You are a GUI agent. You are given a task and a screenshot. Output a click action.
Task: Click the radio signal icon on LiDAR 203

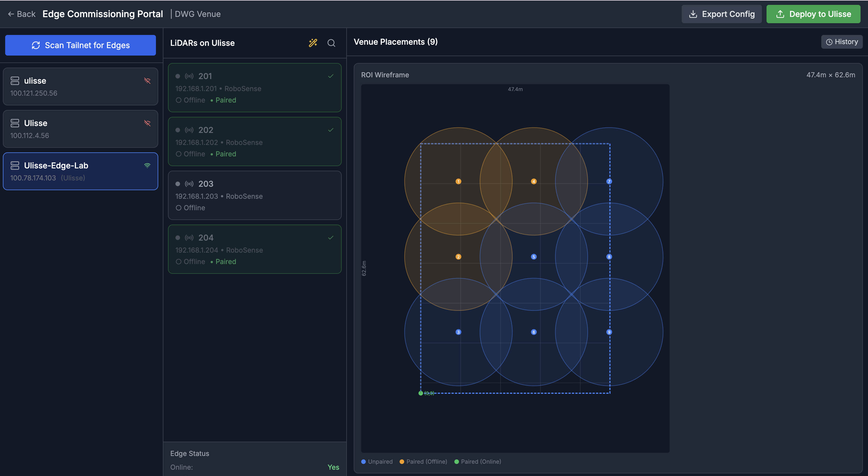pos(189,184)
